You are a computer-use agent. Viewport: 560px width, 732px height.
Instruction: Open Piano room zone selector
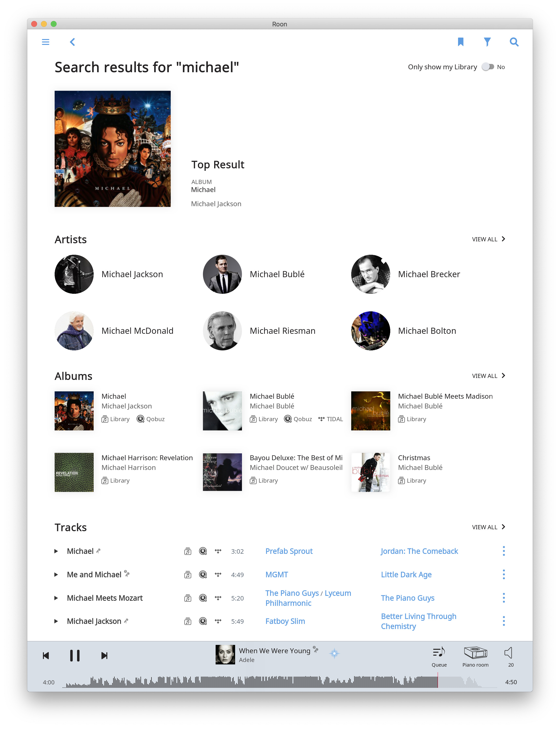point(475,657)
